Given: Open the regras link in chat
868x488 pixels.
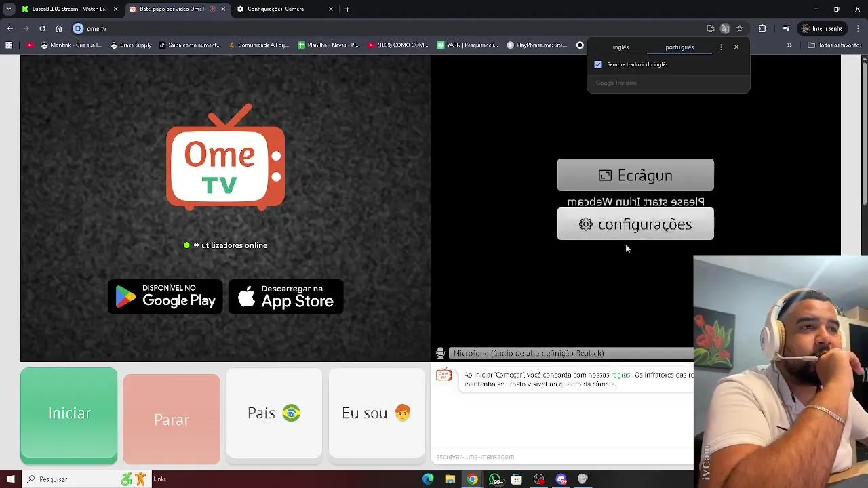Looking at the screenshot, I should point(620,375).
